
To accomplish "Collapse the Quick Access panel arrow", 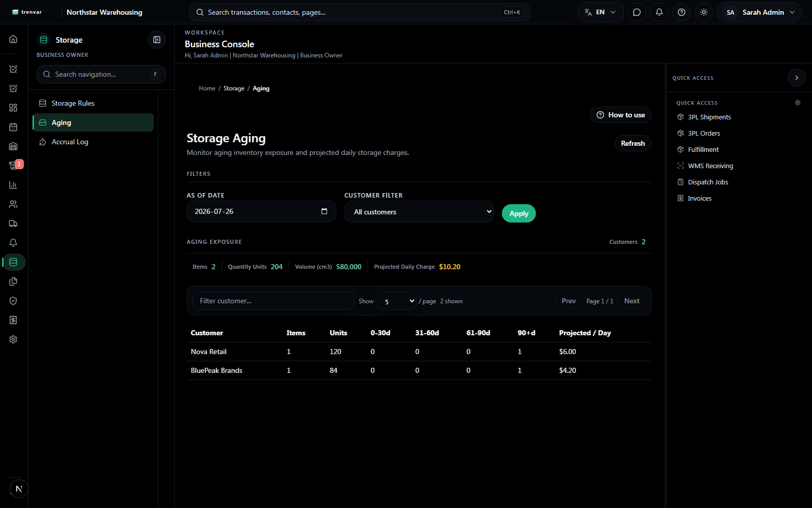I will 797,78.
